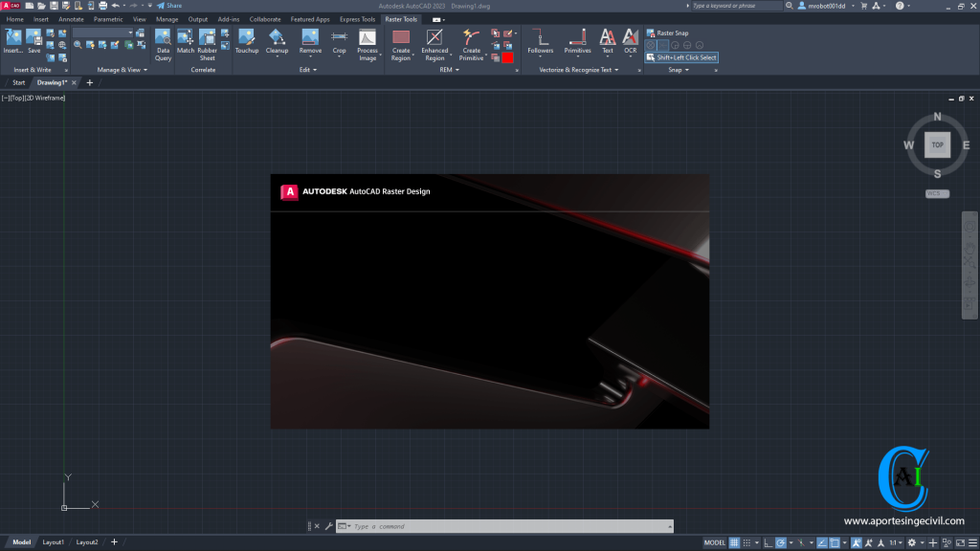
Task: Click the Text recognition tool
Action: coord(607,42)
